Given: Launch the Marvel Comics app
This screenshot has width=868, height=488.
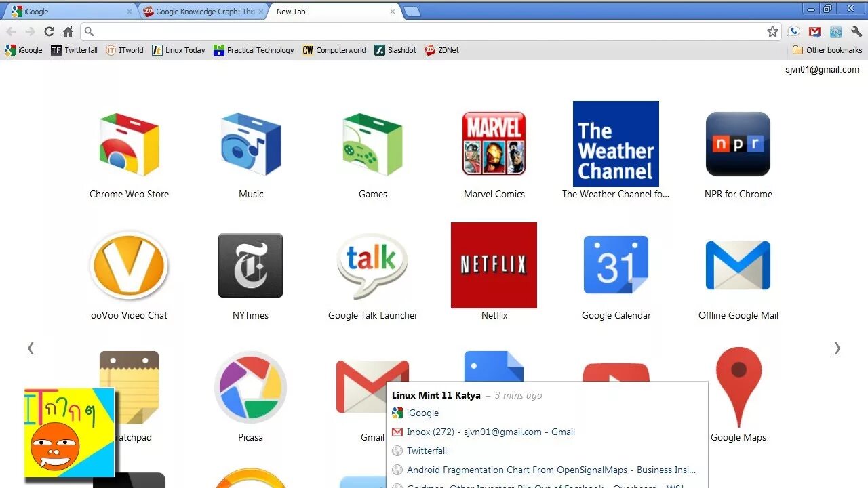Looking at the screenshot, I should coord(494,144).
